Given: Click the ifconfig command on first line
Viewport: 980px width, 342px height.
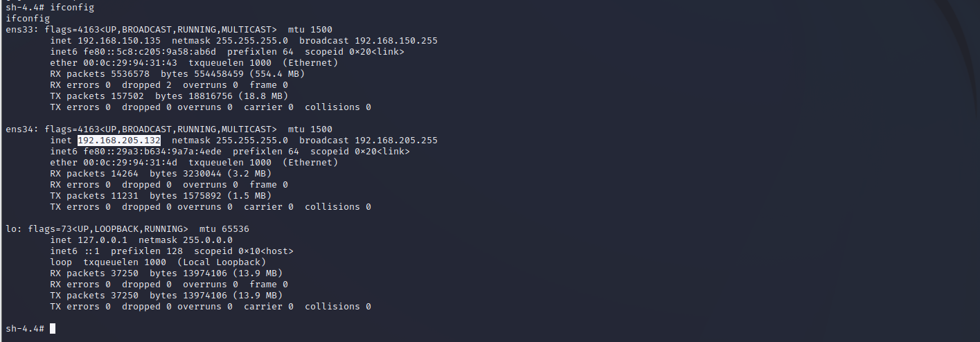Looking at the screenshot, I should (72, 8).
